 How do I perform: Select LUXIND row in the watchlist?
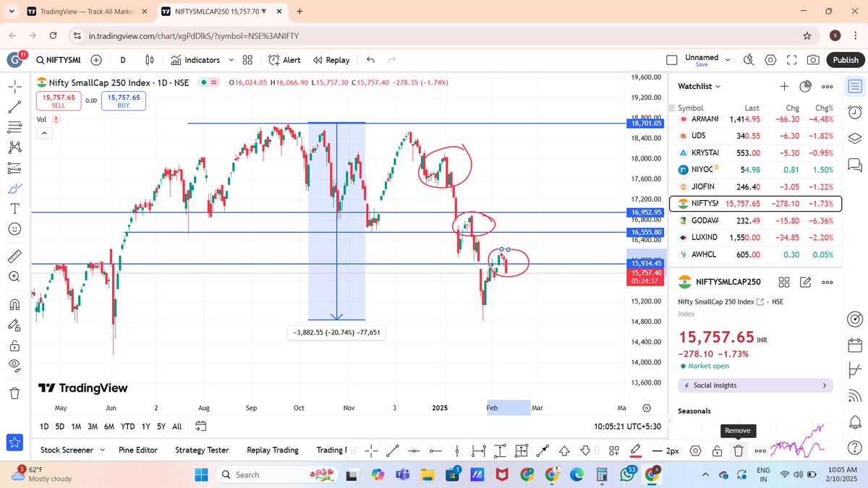point(756,237)
